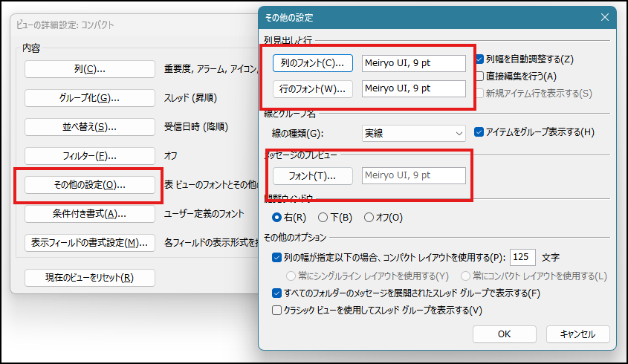Image resolution: width=628 pixels, height=364 pixels.
Task: Open the 条件付き書式(A)... button
Action: [x=90, y=214]
